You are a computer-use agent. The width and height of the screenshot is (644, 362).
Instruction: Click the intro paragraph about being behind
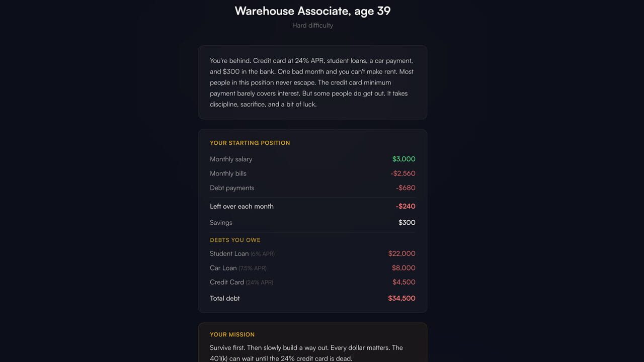[x=312, y=82]
